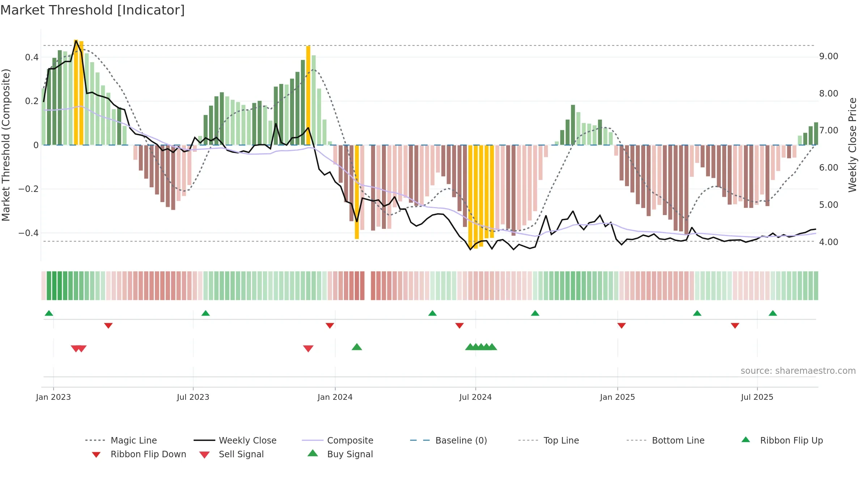Click the Ribbon Flip Up marker just after Jul 2025
The height and width of the screenshot is (488, 868).
(x=773, y=313)
